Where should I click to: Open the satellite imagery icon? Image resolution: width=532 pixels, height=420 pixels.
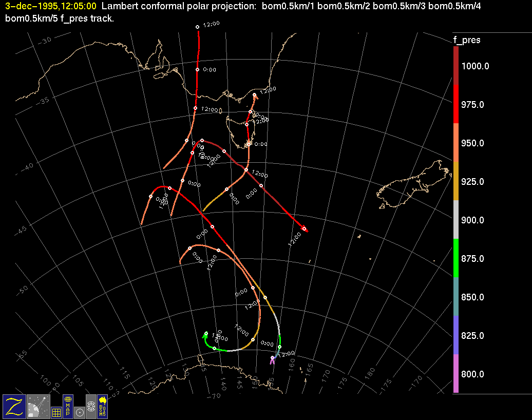click(39, 406)
